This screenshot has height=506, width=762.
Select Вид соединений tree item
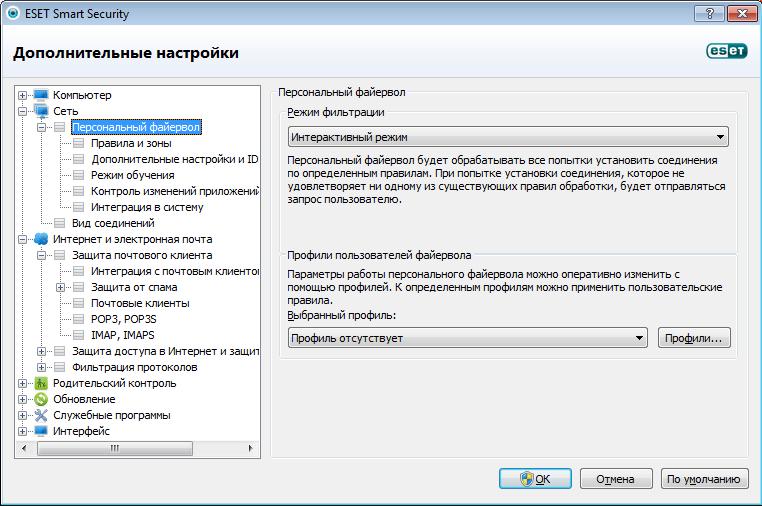113,223
